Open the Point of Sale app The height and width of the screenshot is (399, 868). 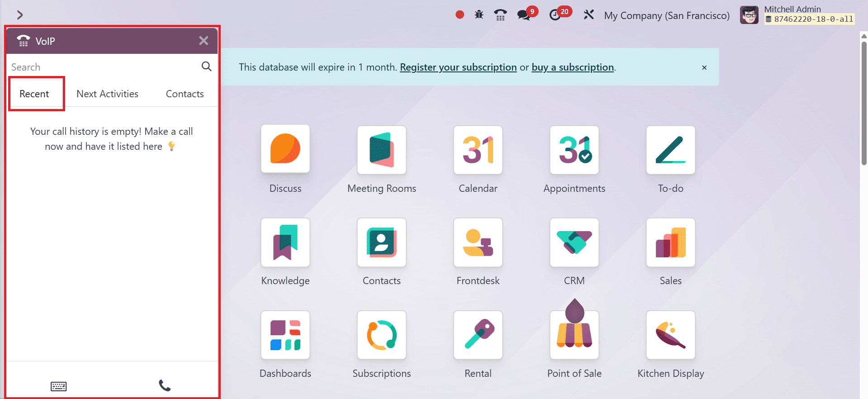574,335
